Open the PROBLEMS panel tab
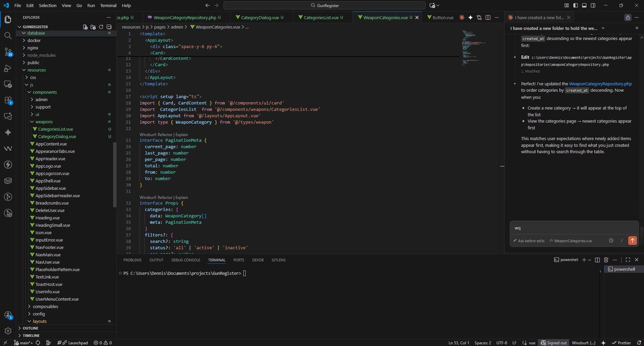 tap(132, 259)
